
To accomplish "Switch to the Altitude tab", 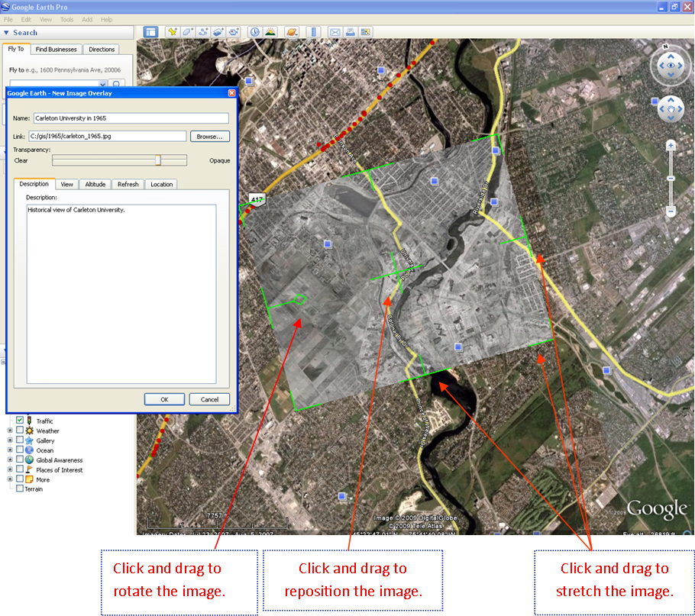I will coord(95,184).
